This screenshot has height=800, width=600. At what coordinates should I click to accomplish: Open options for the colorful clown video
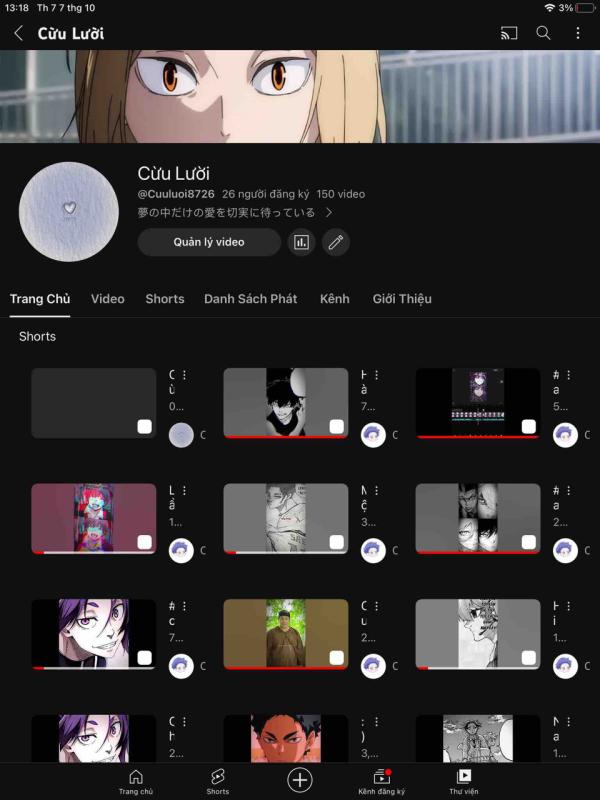(184, 490)
